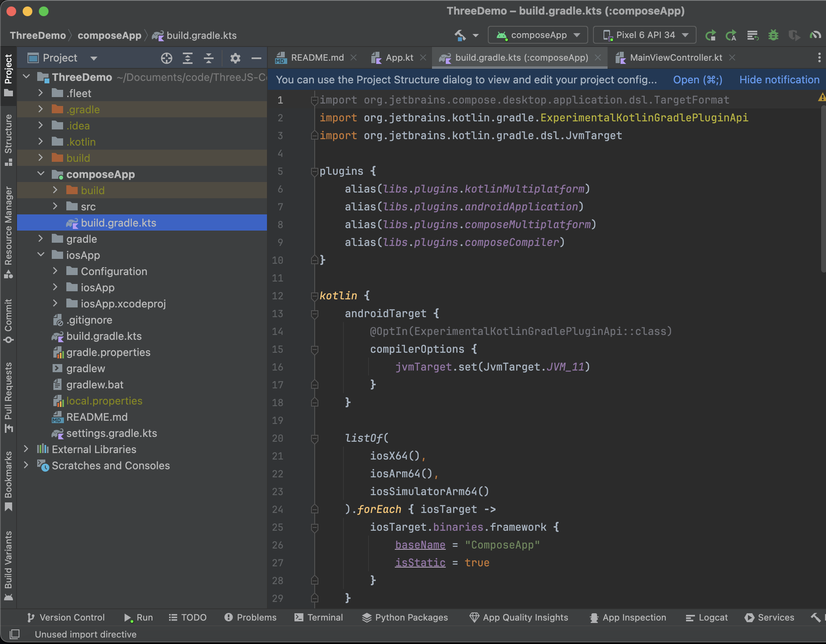Click the Open Project Structure link
The height and width of the screenshot is (644, 826).
coord(697,80)
